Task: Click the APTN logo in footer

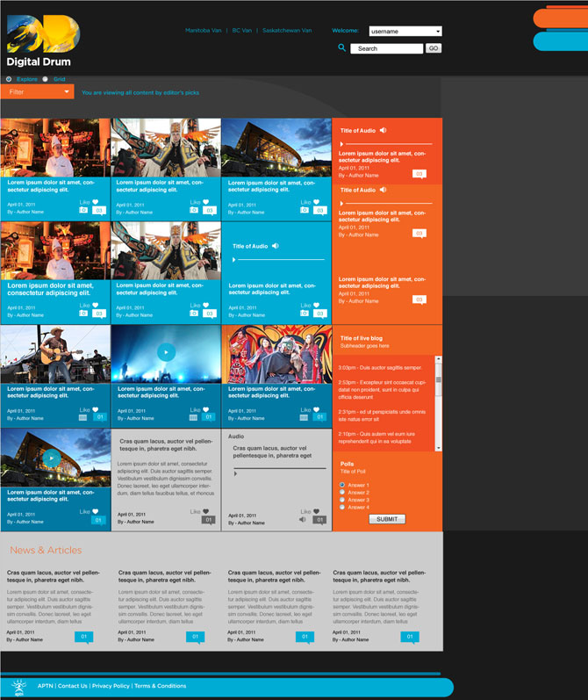Action: (x=18, y=687)
